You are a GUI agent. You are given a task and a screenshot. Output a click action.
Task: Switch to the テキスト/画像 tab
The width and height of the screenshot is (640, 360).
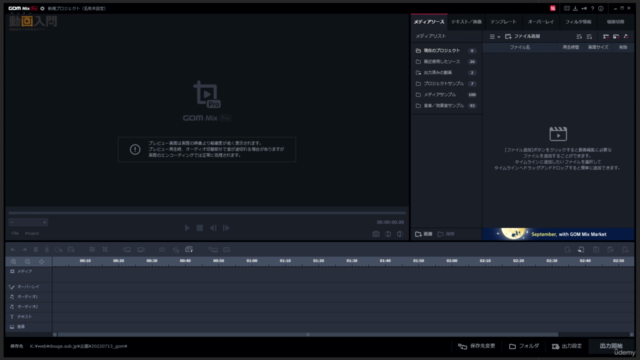click(x=466, y=22)
